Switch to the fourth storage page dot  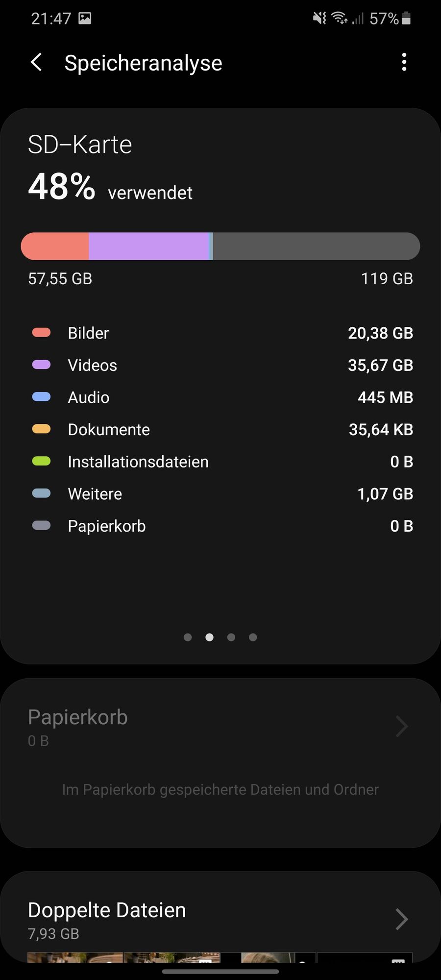[x=253, y=637]
